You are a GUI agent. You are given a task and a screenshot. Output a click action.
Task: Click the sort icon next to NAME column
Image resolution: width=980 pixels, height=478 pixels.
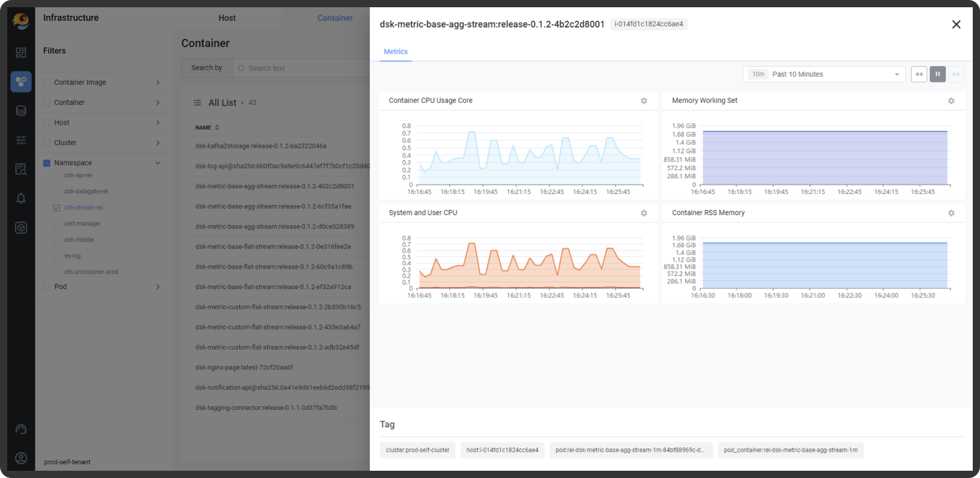click(217, 127)
